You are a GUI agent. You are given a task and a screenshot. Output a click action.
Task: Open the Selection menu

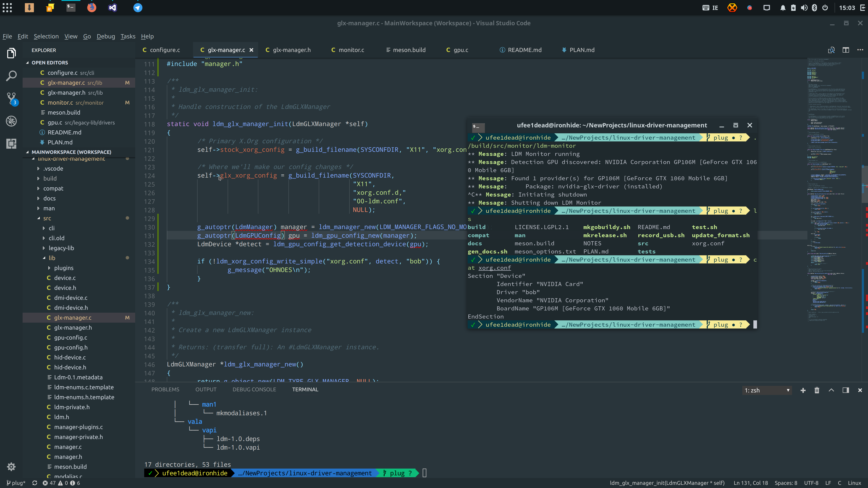(x=46, y=36)
